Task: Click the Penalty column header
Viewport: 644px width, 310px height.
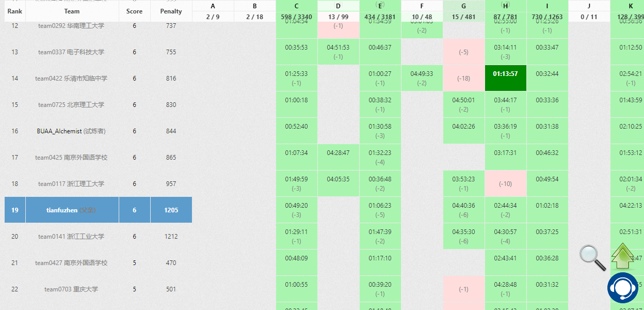Action: [171, 11]
